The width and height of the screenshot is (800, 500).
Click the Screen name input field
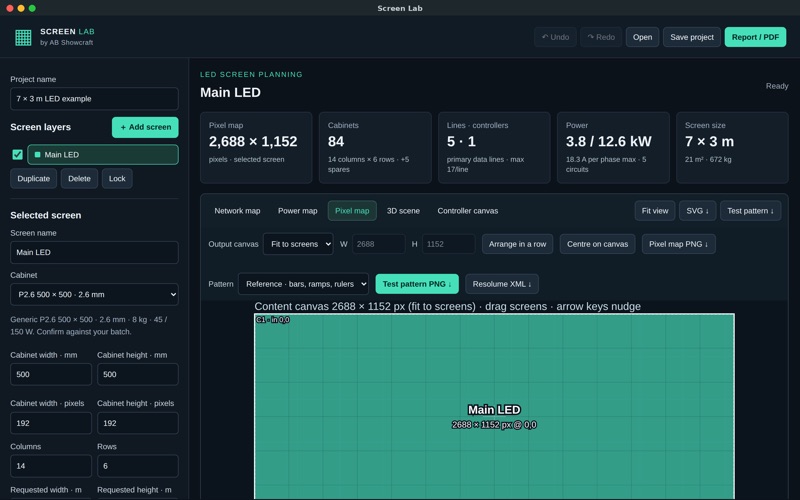[x=94, y=252]
